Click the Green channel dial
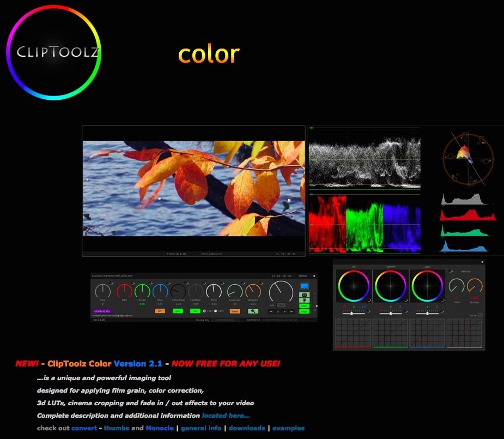The width and height of the screenshot is (504, 439). tap(142, 291)
